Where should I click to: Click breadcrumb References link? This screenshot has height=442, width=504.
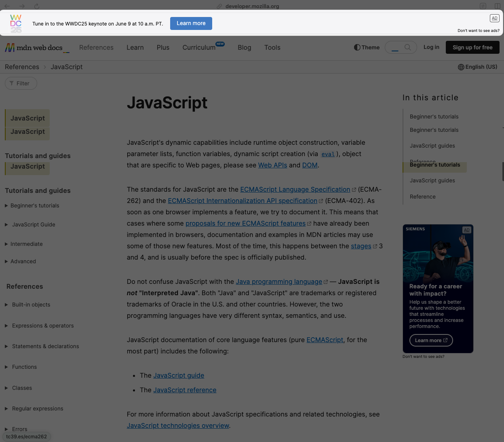pos(22,67)
